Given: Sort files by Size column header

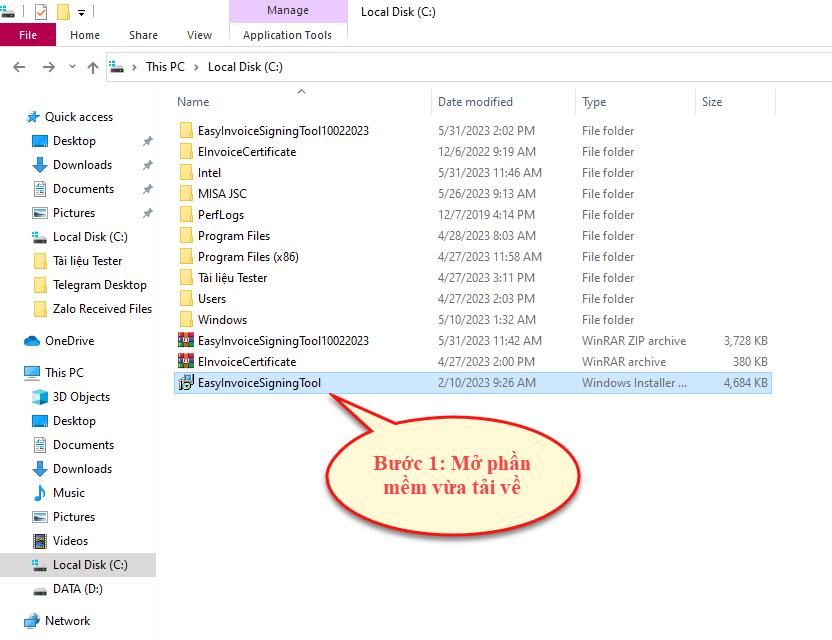Looking at the screenshot, I should [712, 102].
